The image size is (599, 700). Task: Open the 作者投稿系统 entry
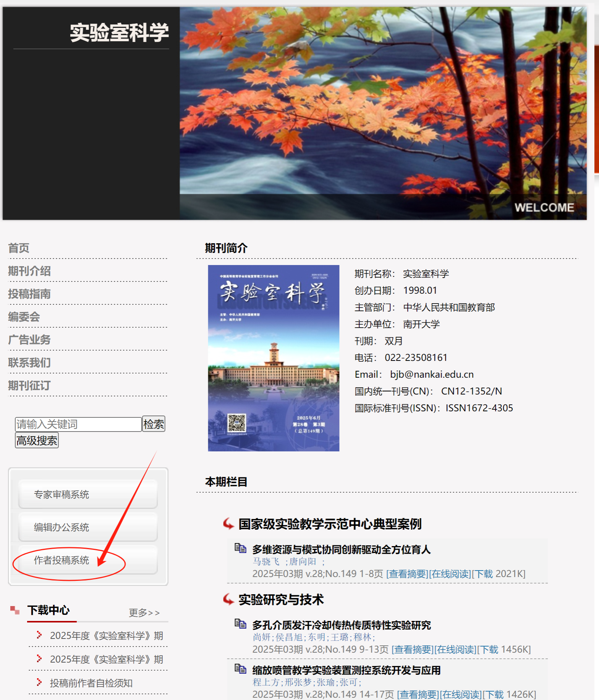point(62,560)
